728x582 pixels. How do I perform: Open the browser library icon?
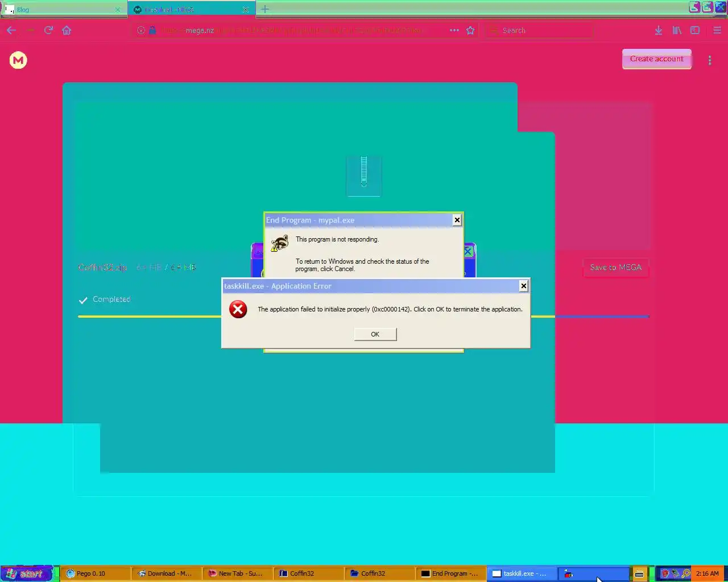pyautogui.click(x=677, y=30)
